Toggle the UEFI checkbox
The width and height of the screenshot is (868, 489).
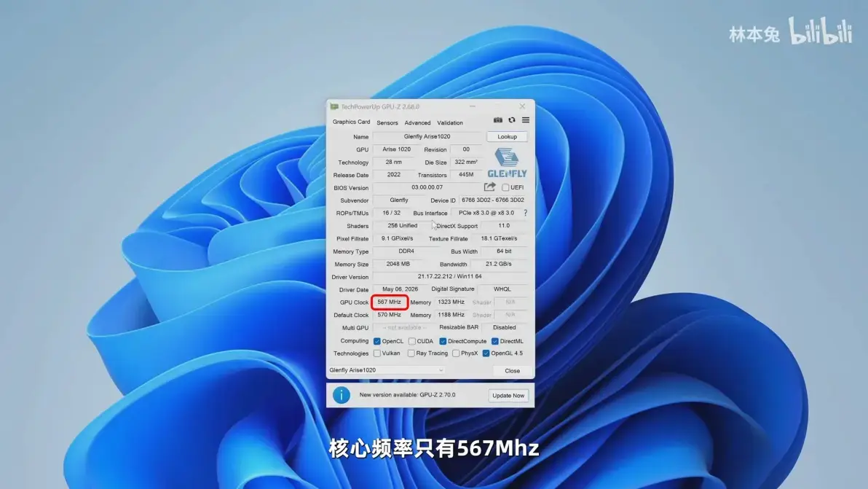coord(505,187)
